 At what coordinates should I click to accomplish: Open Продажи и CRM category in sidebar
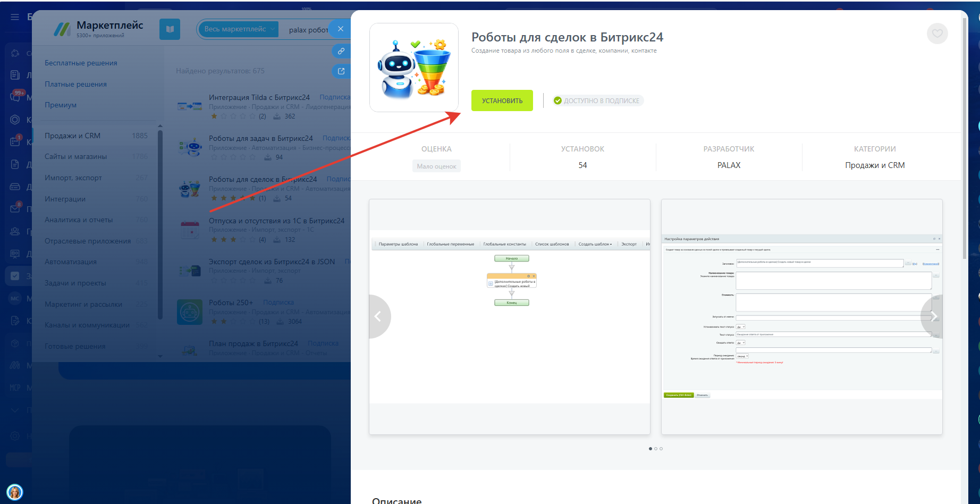pyautogui.click(x=96, y=136)
